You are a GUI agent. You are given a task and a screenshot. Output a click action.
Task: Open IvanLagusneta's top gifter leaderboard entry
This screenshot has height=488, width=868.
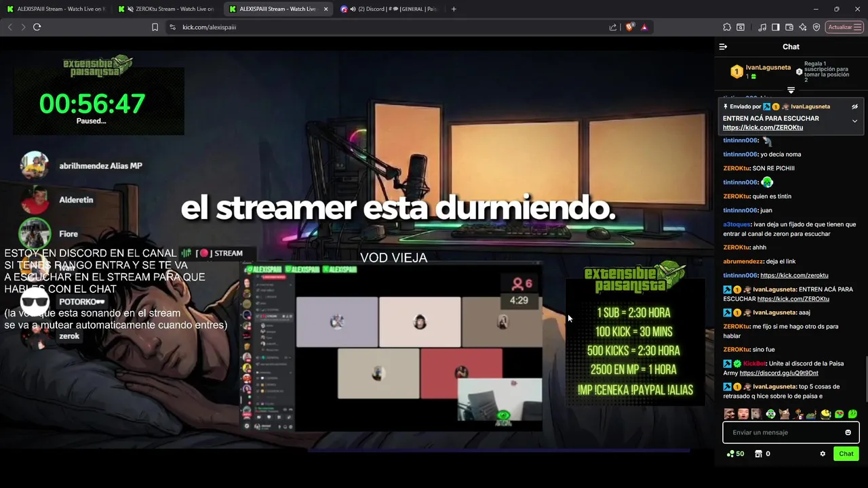tap(760, 71)
